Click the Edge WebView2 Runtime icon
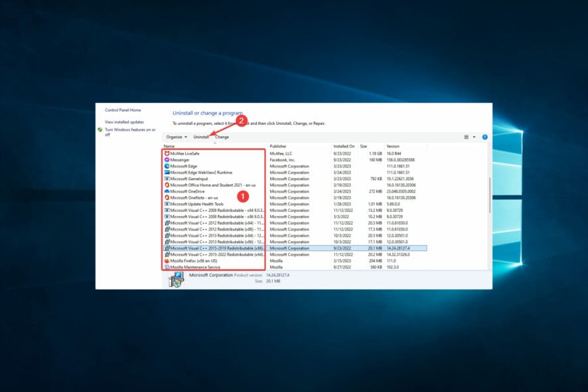 (x=167, y=172)
